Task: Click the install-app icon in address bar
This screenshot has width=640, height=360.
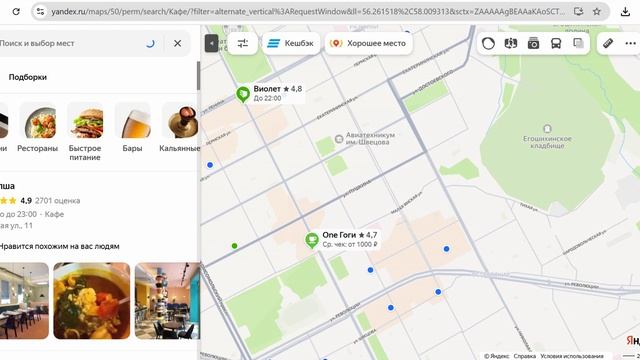Action: click(x=578, y=11)
